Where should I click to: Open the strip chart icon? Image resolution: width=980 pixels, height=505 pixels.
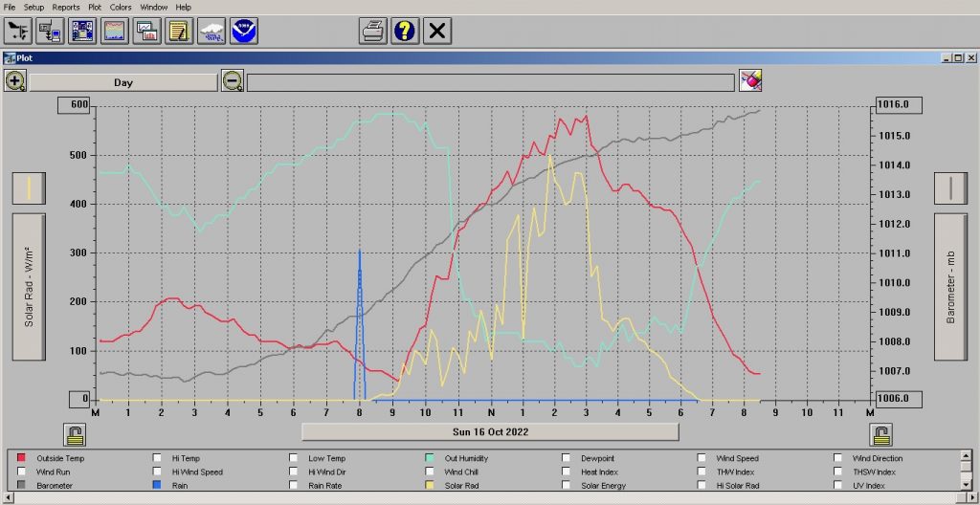coord(115,31)
